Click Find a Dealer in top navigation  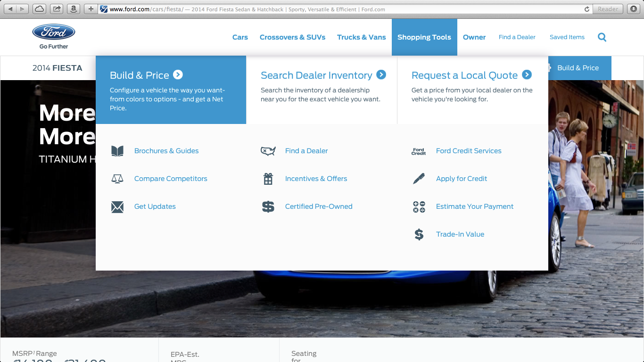(x=517, y=37)
